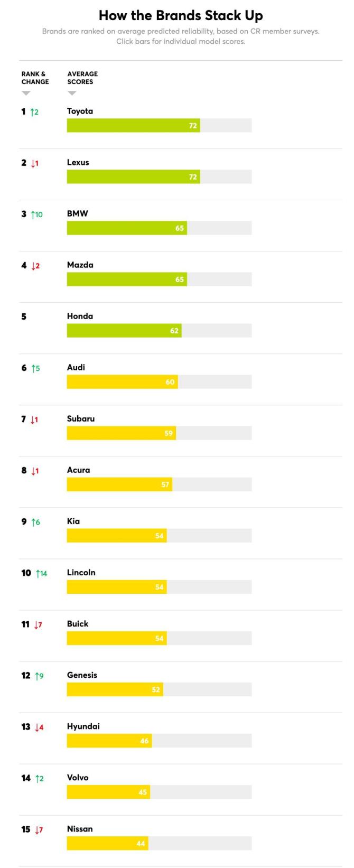Click Lincoln's up-14 rank change indicator

point(41,573)
